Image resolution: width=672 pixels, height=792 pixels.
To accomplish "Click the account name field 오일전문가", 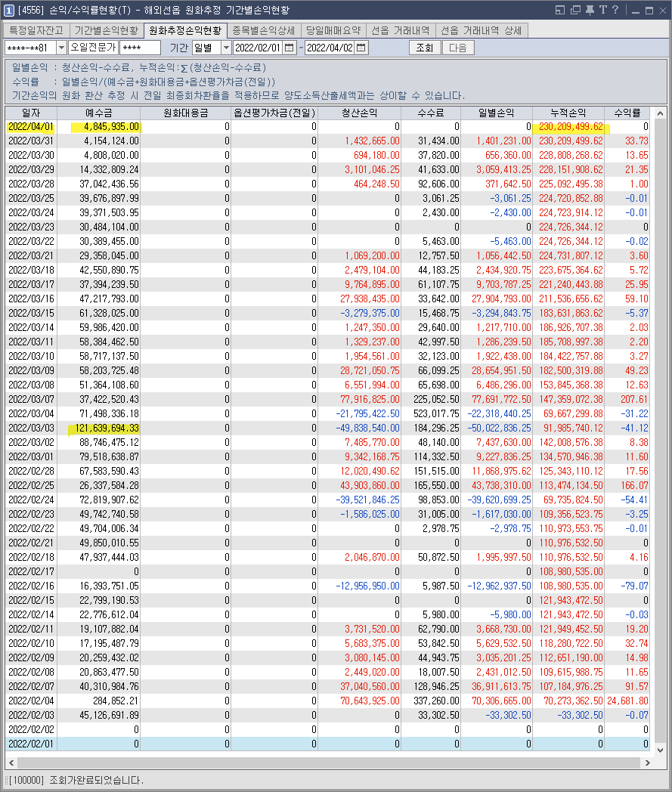I will (94, 48).
